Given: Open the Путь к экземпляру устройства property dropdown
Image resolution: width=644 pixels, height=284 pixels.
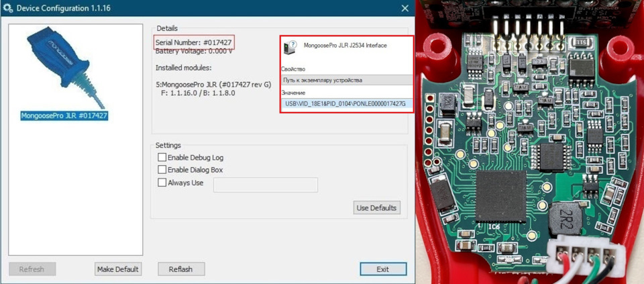Looking at the screenshot, I should click(347, 80).
